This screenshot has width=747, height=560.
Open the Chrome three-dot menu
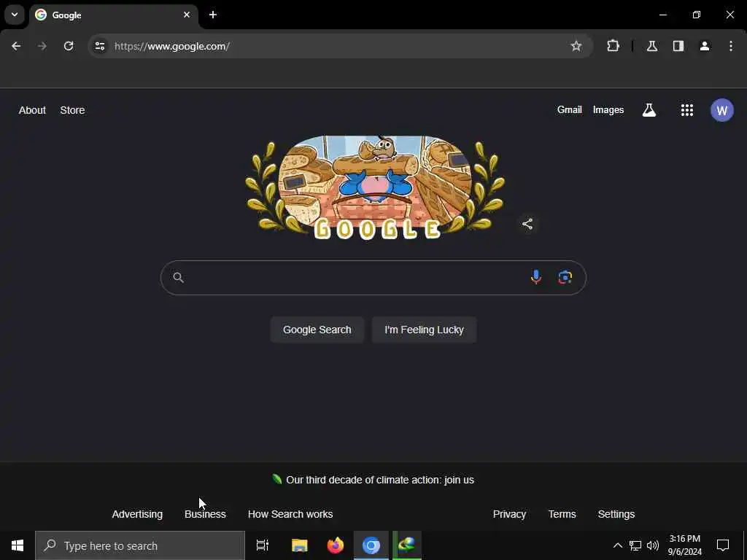tap(731, 46)
